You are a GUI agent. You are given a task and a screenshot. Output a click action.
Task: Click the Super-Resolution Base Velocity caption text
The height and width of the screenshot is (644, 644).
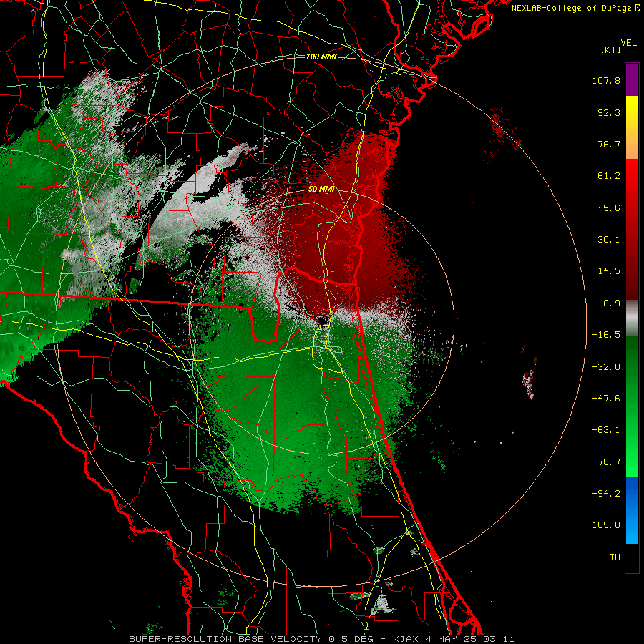point(321,639)
